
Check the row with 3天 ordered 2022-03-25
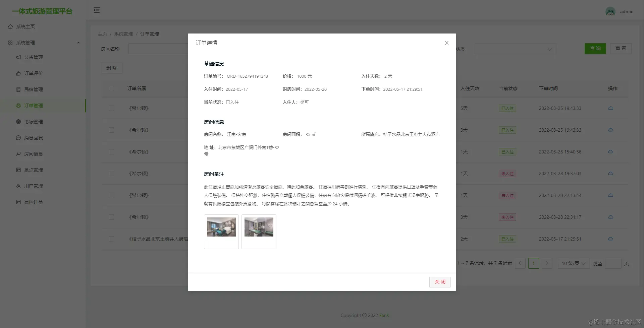point(111,130)
